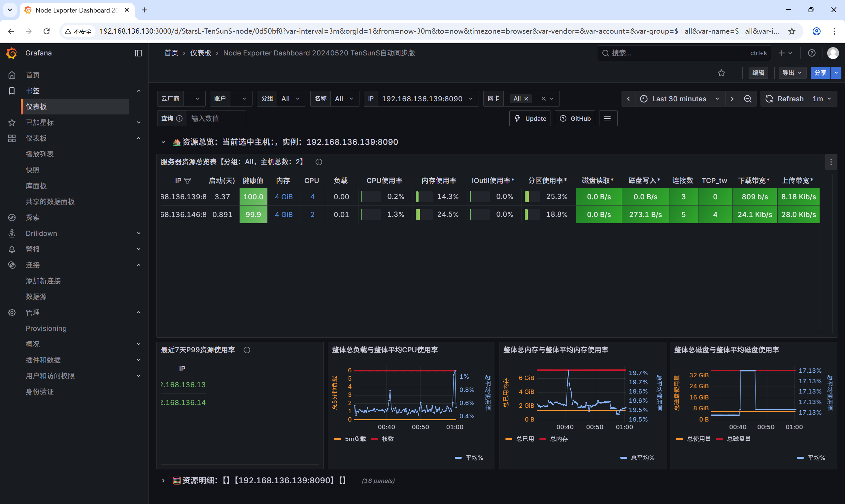Viewport: 845px width, 504px height.
Task: Open the panel menu three-dots icon
Action: [831, 162]
